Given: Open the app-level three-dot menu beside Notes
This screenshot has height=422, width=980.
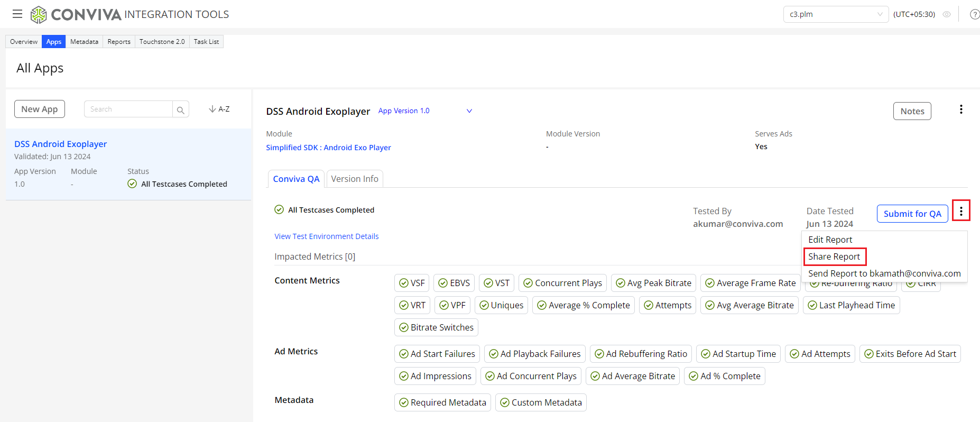Looking at the screenshot, I should [961, 109].
